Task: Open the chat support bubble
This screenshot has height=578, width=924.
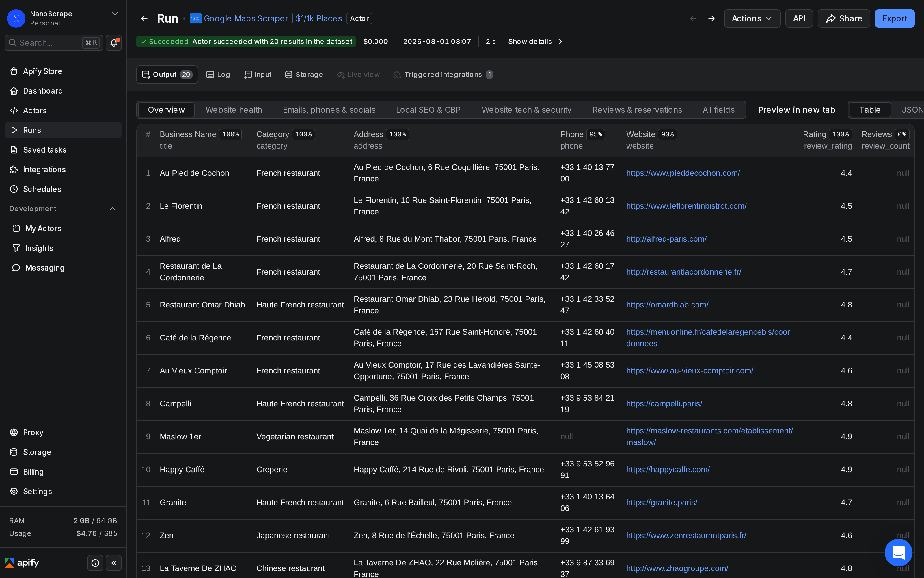Action: 898,552
